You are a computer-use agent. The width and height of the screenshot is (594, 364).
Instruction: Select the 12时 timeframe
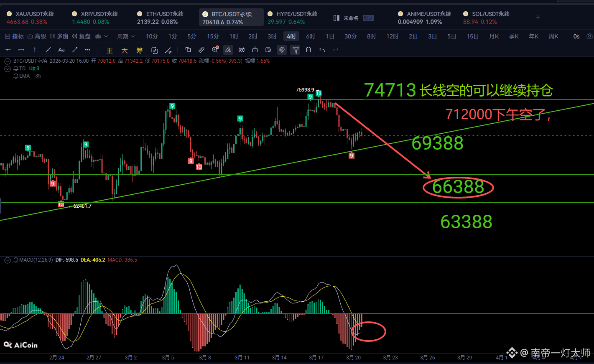[393, 36]
